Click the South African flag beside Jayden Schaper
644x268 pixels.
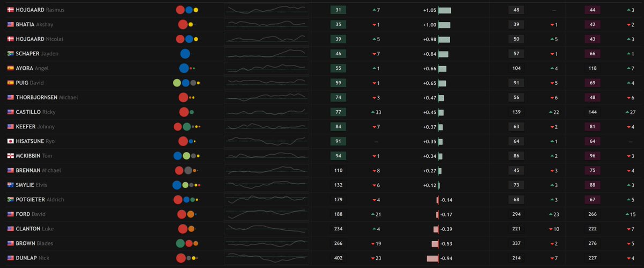[10, 54]
